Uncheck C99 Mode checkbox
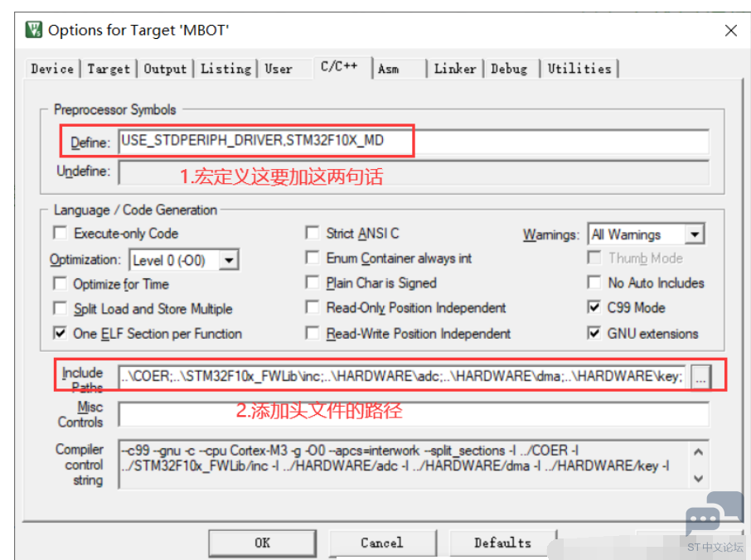The width and height of the screenshot is (751, 560). (594, 307)
